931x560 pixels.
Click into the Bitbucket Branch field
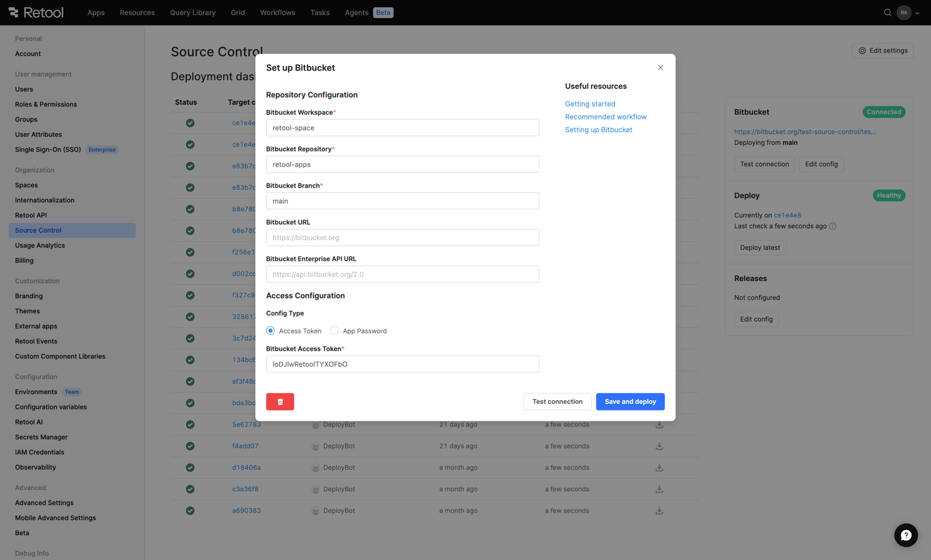tap(402, 201)
